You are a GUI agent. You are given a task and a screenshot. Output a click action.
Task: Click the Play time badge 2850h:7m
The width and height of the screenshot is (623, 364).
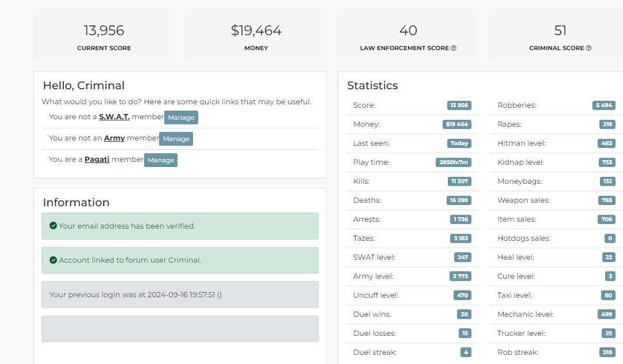(x=454, y=162)
